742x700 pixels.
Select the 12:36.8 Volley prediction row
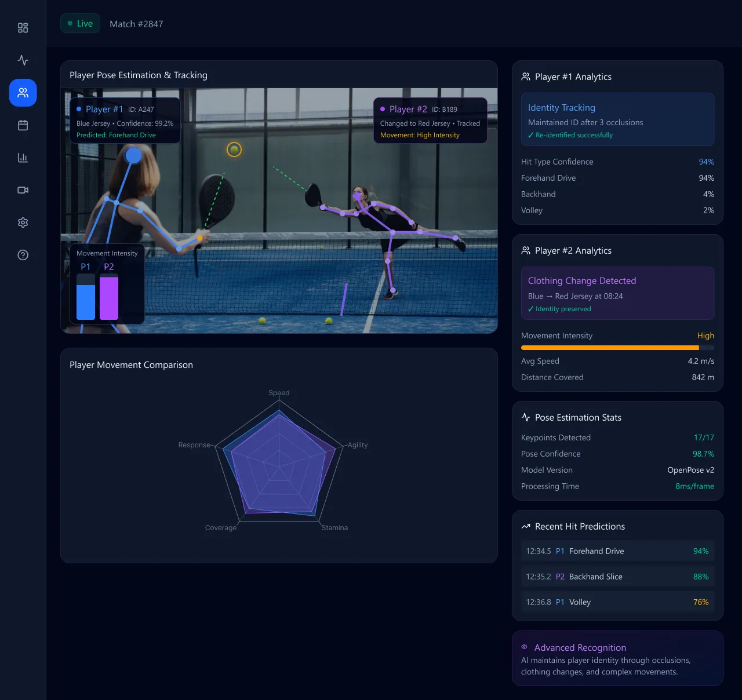[x=617, y=602]
